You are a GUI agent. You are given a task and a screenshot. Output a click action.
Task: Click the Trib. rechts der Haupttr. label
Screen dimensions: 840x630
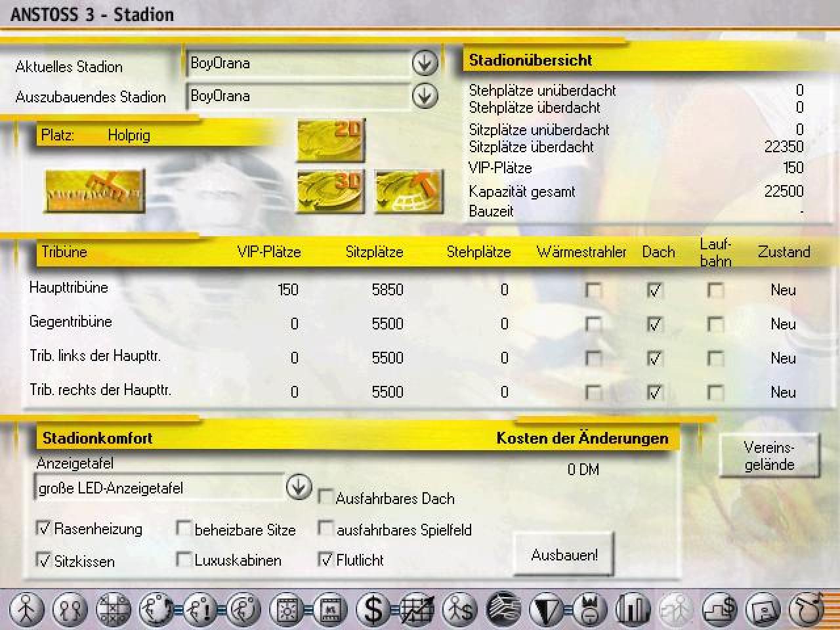100,390
